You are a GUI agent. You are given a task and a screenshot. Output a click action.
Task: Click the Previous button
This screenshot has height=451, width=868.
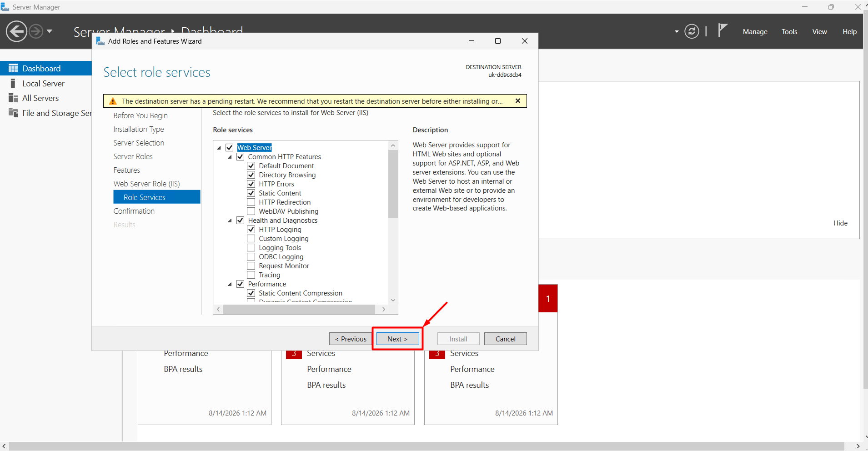click(x=351, y=339)
